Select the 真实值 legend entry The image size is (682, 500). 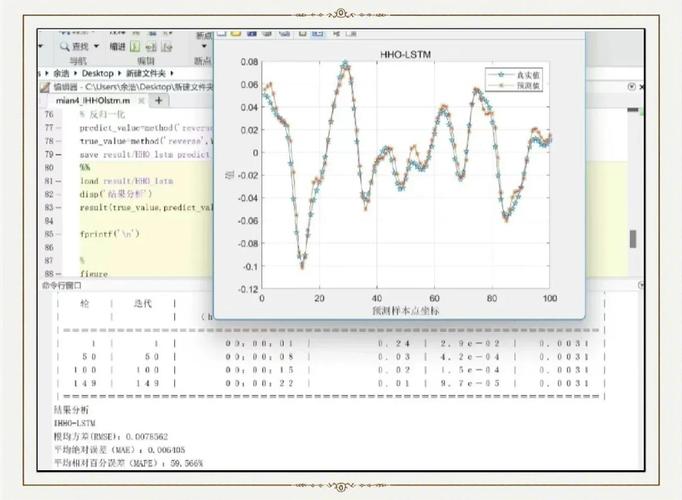click(x=514, y=75)
